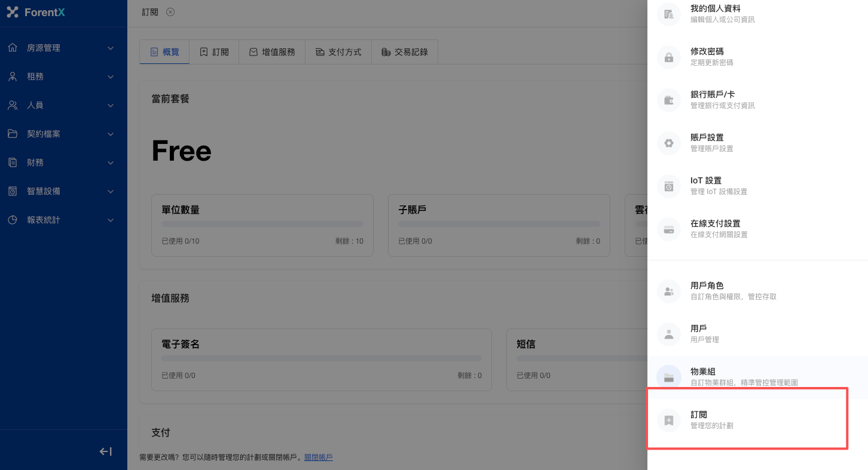Switch to the 增值服務 tab
This screenshot has height=470, width=868.
point(272,52)
